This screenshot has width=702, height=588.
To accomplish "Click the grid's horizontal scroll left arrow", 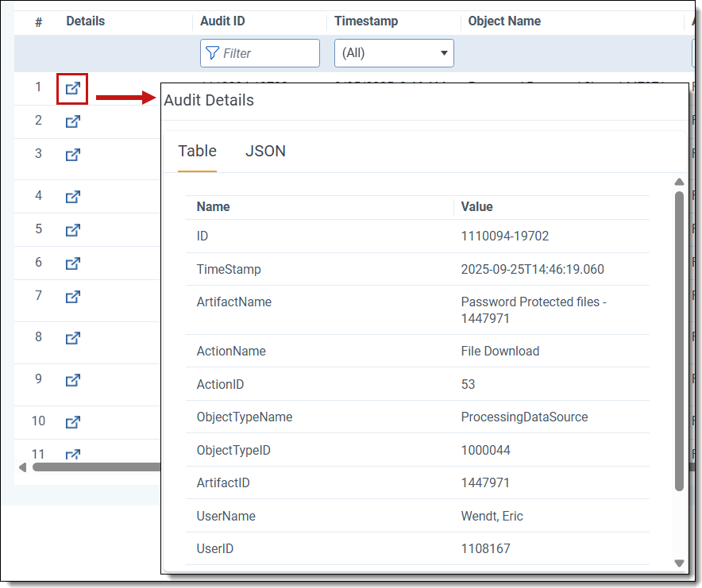I will (x=22, y=467).
